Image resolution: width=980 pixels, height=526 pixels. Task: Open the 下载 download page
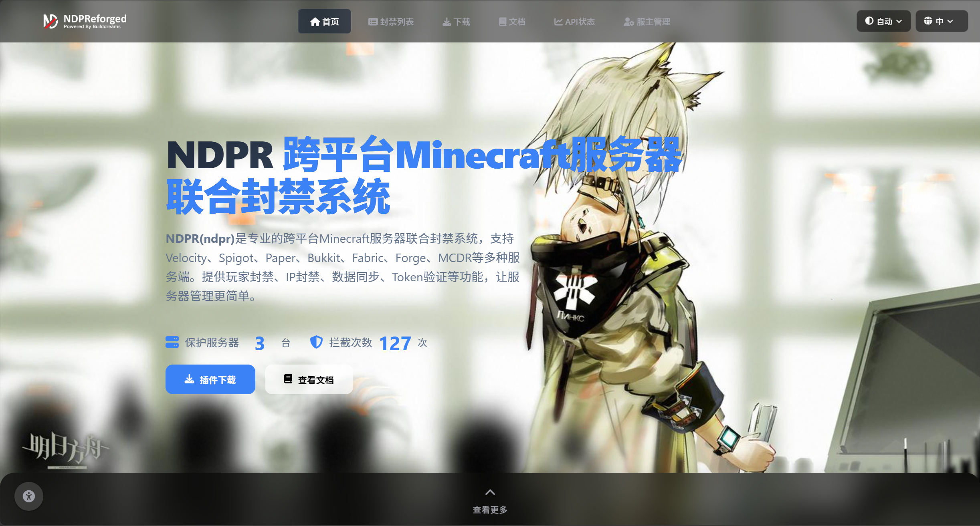(x=456, y=22)
